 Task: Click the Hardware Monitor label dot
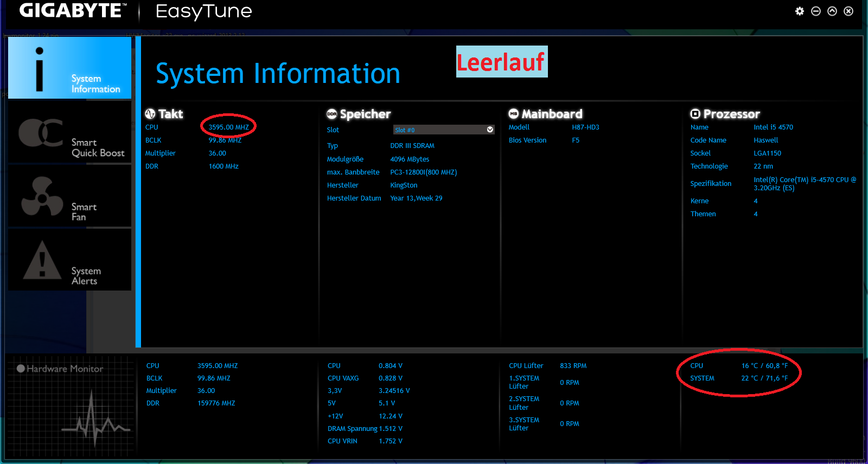[x=21, y=369]
